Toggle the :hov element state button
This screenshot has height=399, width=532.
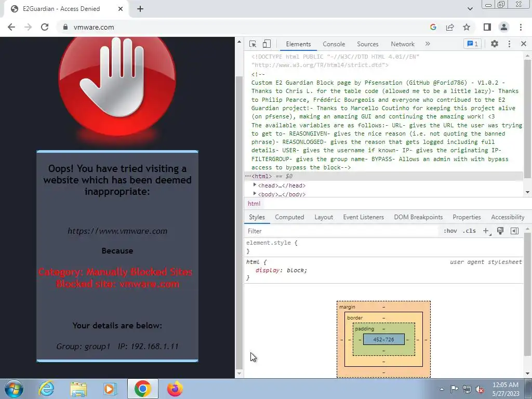click(450, 231)
